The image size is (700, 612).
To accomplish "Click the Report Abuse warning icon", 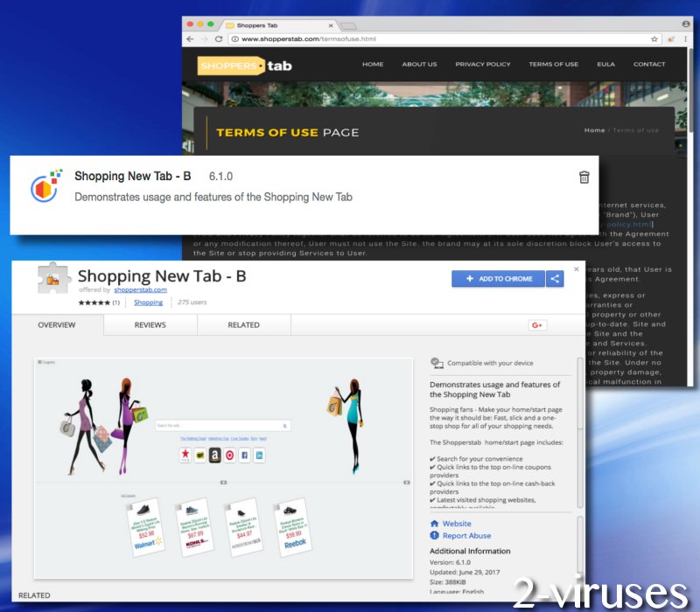I will (x=435, y=536).
